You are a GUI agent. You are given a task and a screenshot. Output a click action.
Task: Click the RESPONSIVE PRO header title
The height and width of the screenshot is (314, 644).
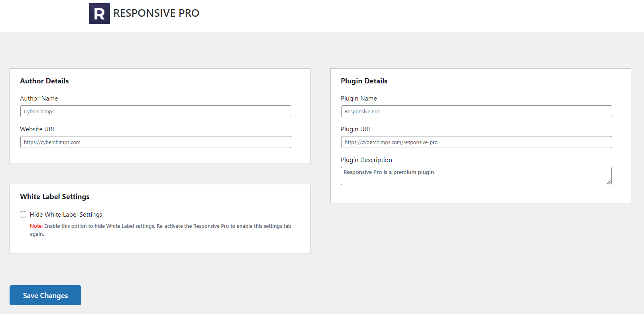pos(156,13)
